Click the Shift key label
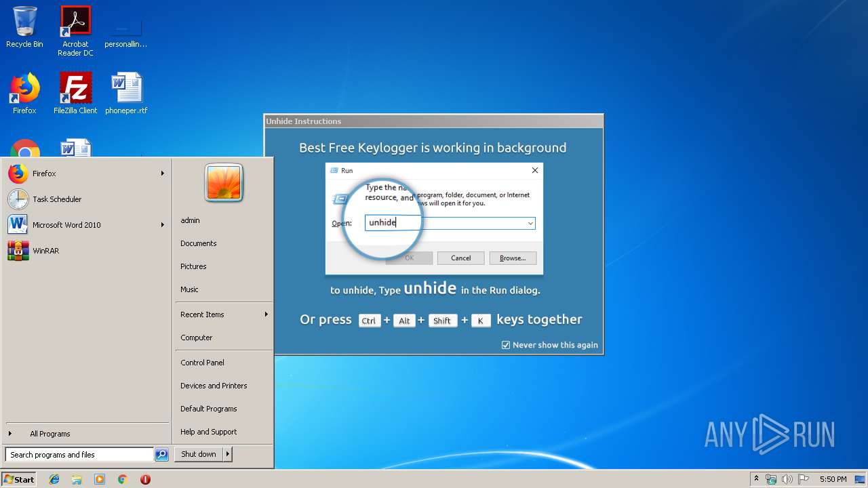 click(442, 321)
